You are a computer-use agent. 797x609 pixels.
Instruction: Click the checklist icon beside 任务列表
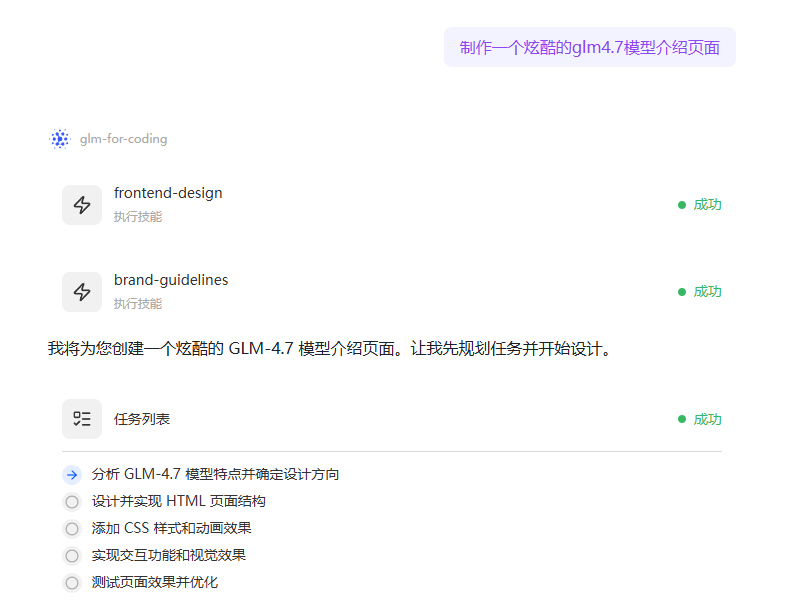click(82, 419)
